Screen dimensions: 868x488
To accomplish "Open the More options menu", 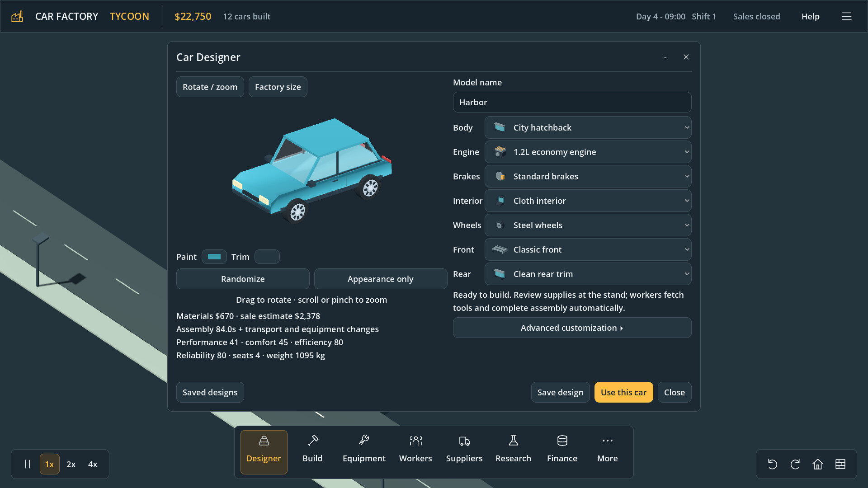I will click(x=607, y=452).
